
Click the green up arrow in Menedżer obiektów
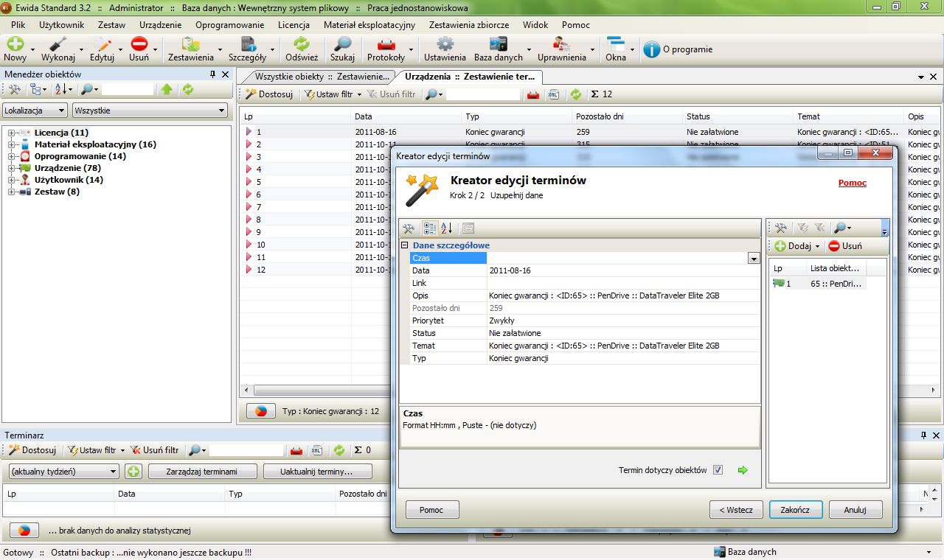coord(167,89)
